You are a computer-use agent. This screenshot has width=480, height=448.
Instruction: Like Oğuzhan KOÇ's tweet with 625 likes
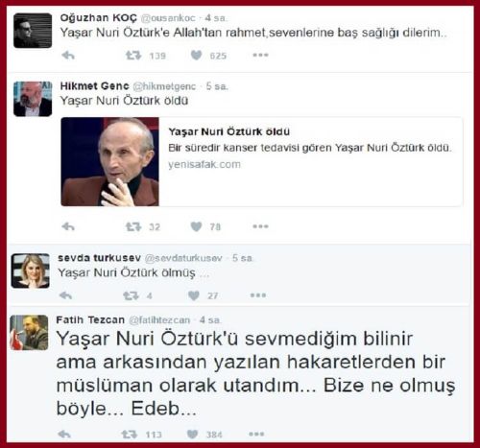[x=196, y=56]
